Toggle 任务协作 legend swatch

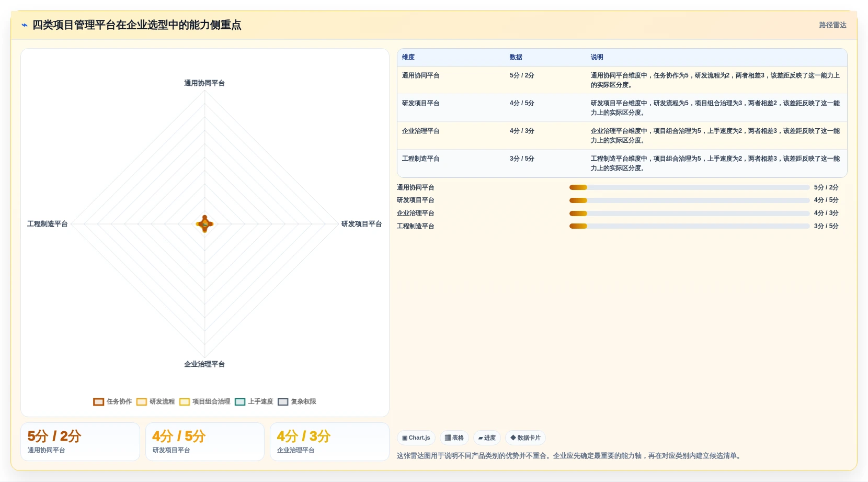pyautogui.click(x=98, y=402)
